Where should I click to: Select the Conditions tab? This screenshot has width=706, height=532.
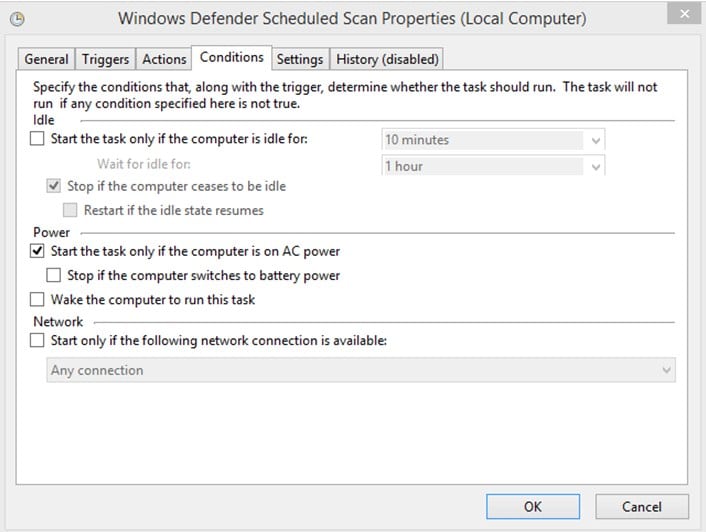pos(231,57)
